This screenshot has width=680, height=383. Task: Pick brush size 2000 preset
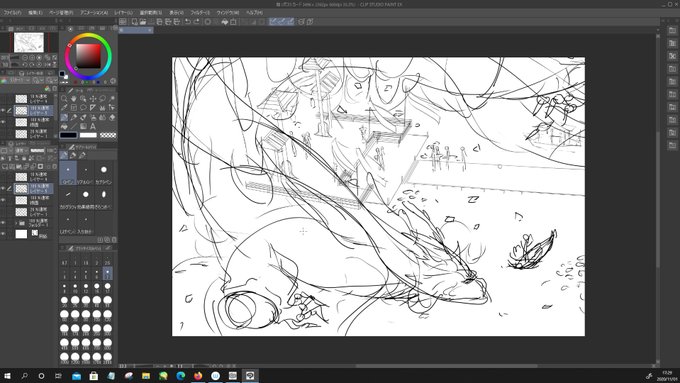(x=108, y=358)
